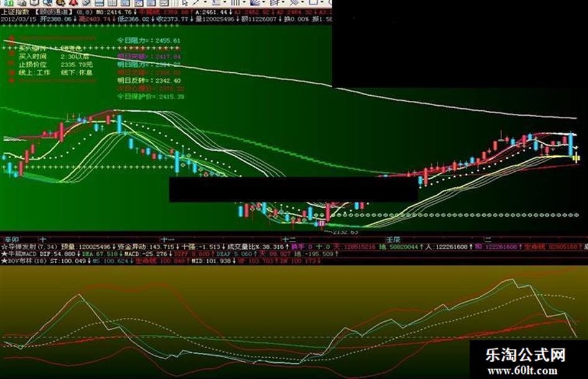Click the 今日阻力 2455.61 label
The height and width of the screenshot is (379, 588).
[149, 40]
